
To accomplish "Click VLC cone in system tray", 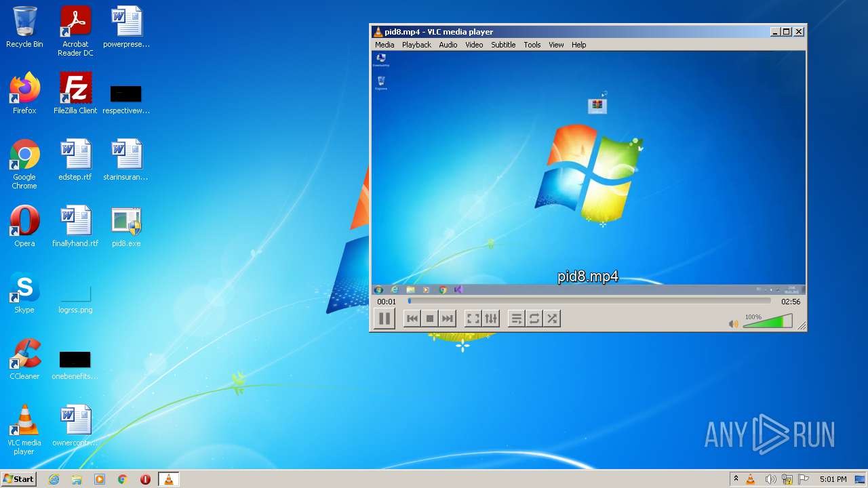I will pos(751,479).
